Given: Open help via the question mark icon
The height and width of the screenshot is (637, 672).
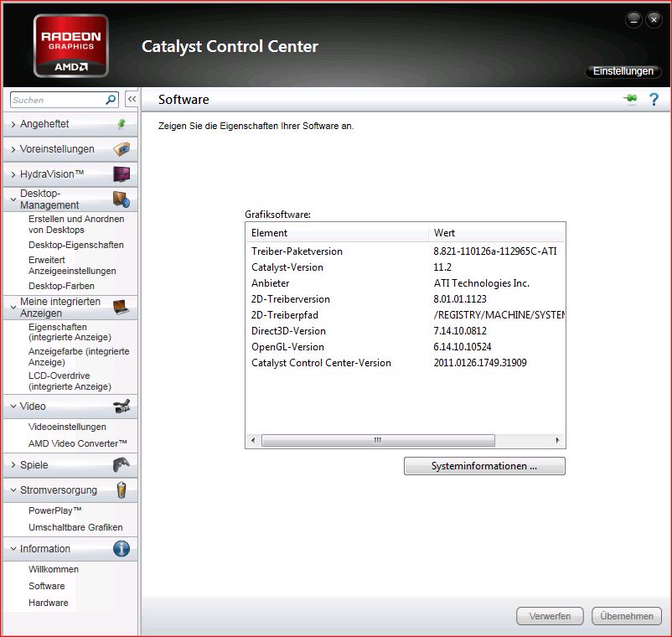Looking at the screenshot, I should click(x=654, y=100).
